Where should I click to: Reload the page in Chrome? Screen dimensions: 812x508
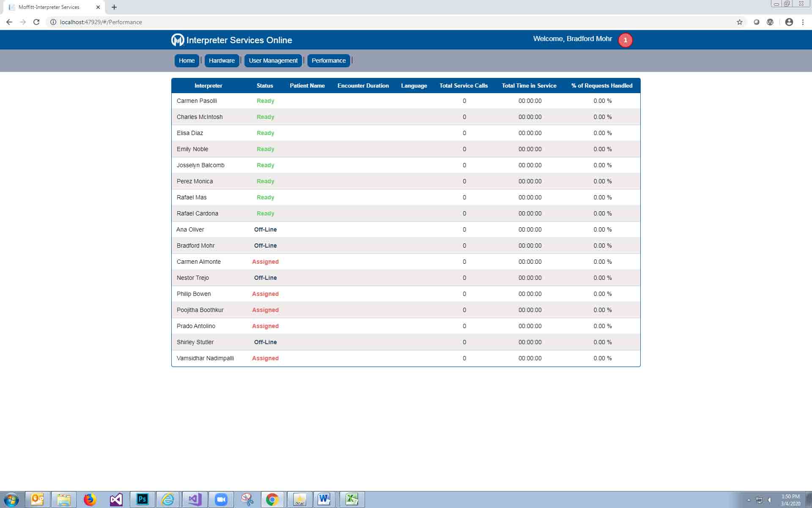pos(36,22)
